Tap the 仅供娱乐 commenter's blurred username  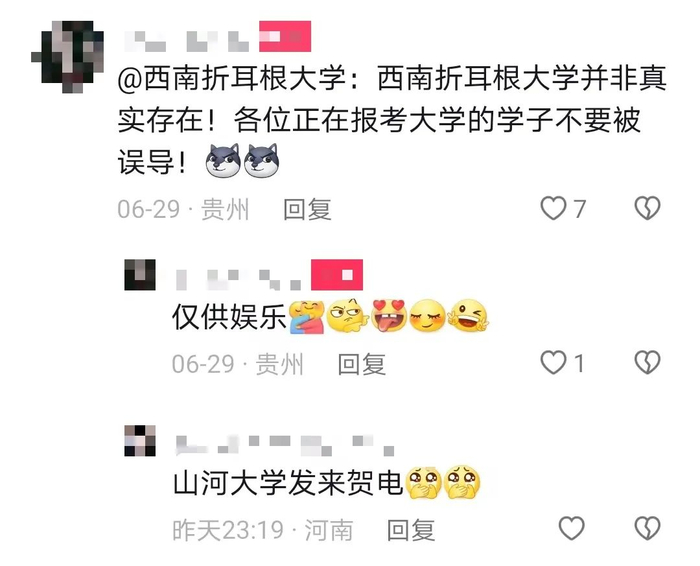[238, 279]
